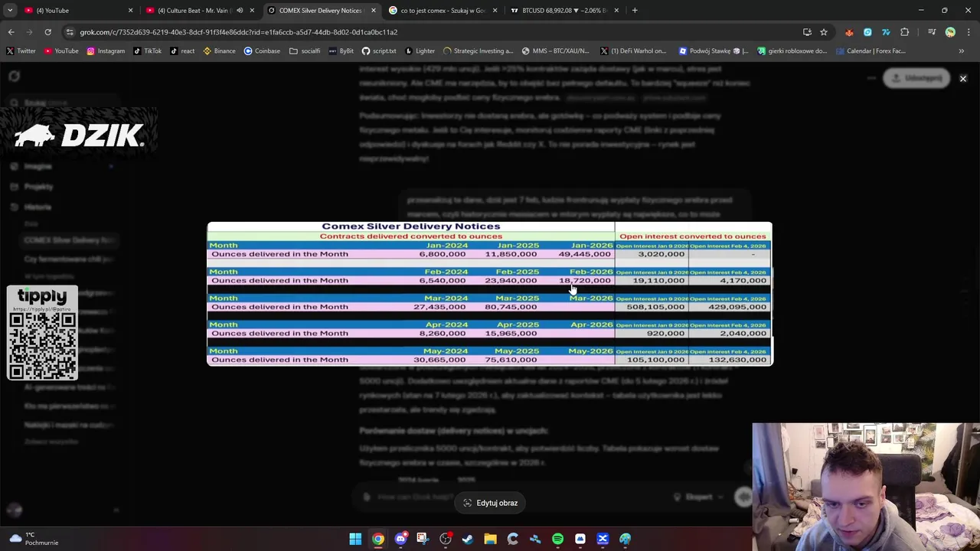Open the script.txt GitHub bookmark
The image size is (980, 551).
379,51
